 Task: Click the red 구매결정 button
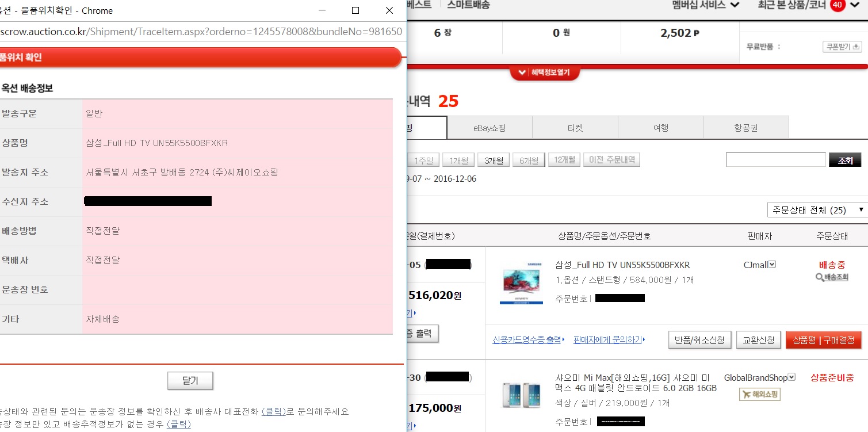tap(823, 340)
